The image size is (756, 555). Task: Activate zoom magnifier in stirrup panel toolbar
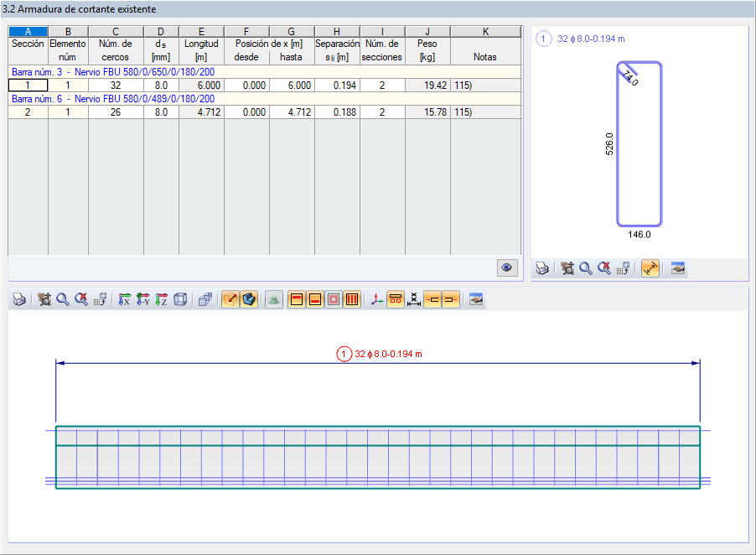pos(586,268)
